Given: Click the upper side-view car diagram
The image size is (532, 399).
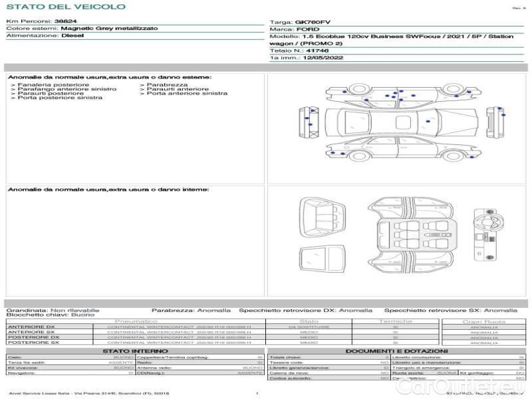Looking at the screenshot, I should point(404,94).
